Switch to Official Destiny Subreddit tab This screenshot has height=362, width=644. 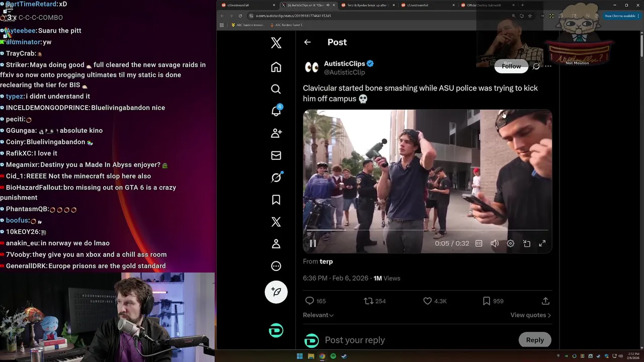coord(488,5)
